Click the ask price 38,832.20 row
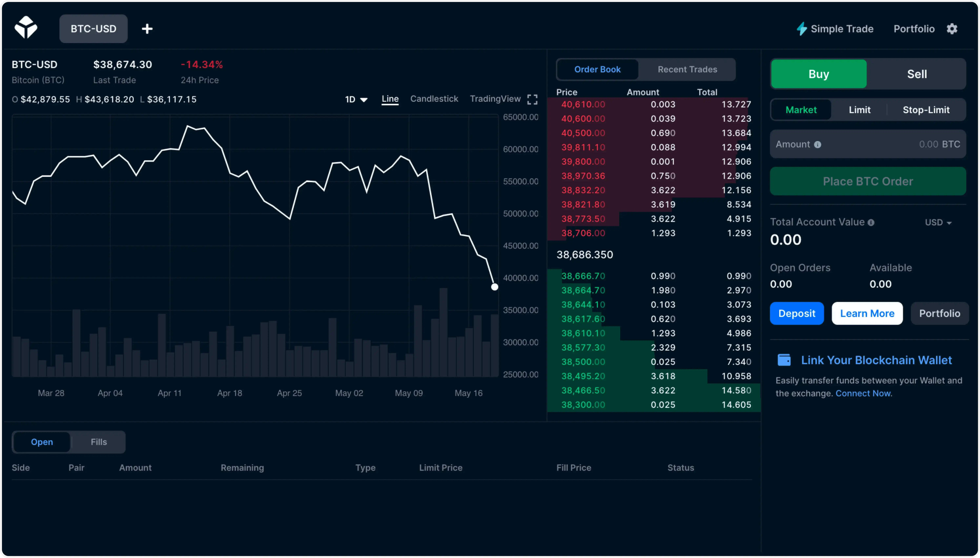The width and height of the screenshot is (980, 558). 653,190
